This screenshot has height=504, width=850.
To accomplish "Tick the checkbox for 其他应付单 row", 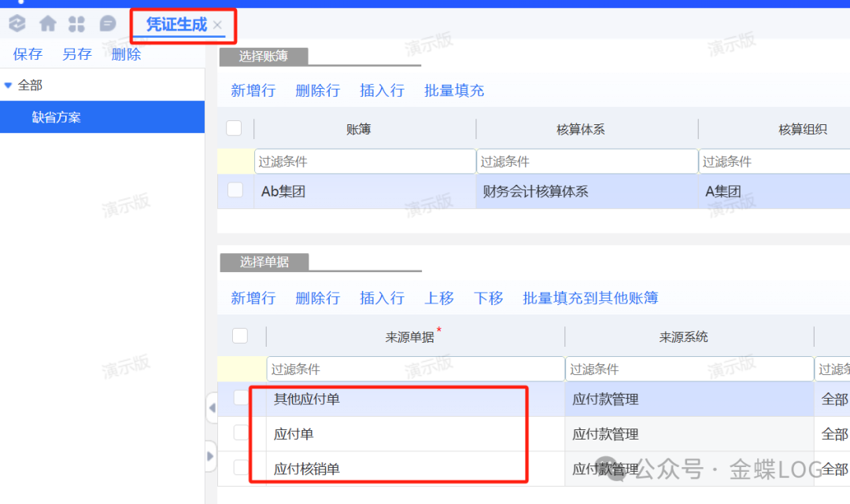I will (x=242, y=399).
